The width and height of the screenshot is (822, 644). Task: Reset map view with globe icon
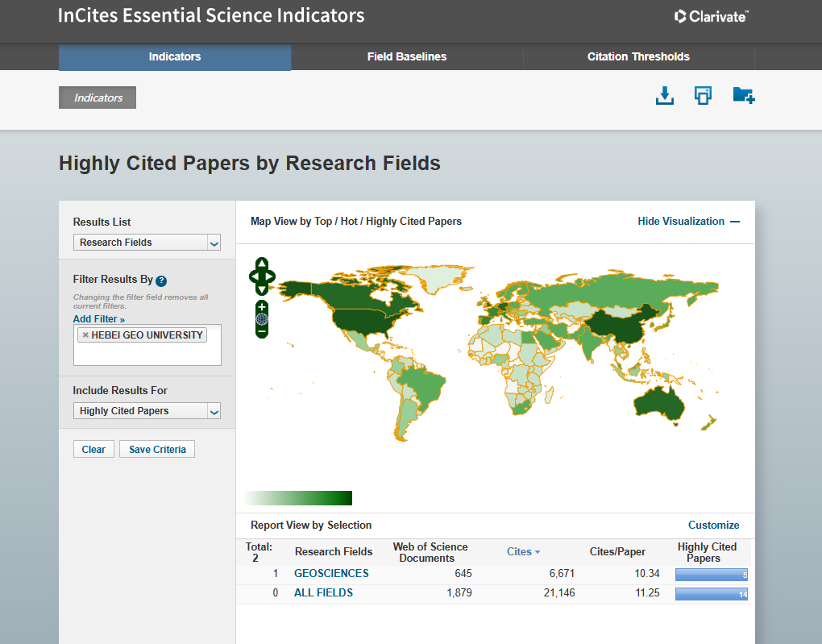[262, 319]
